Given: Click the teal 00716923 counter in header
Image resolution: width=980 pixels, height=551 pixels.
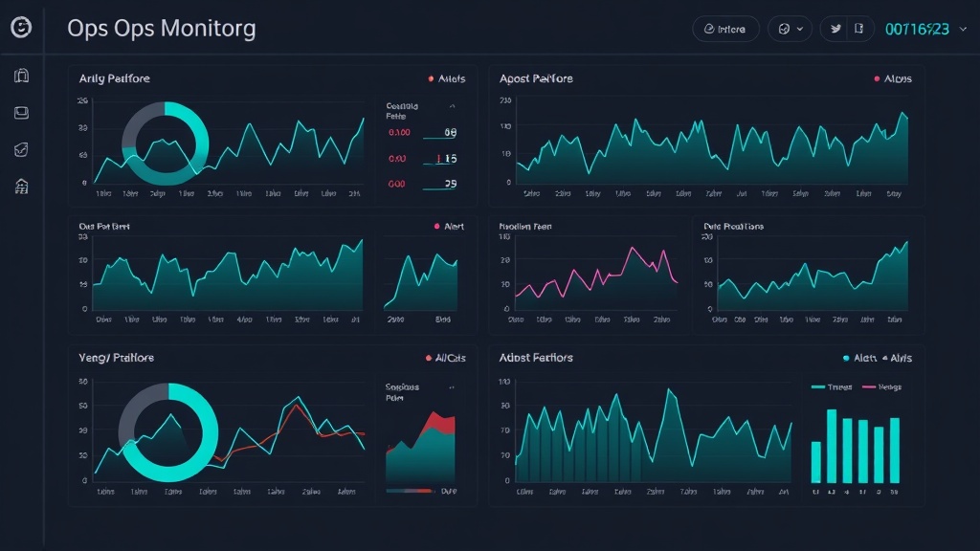Looking at the screenshot, I should pyautogui.click(x=917, y=29).
